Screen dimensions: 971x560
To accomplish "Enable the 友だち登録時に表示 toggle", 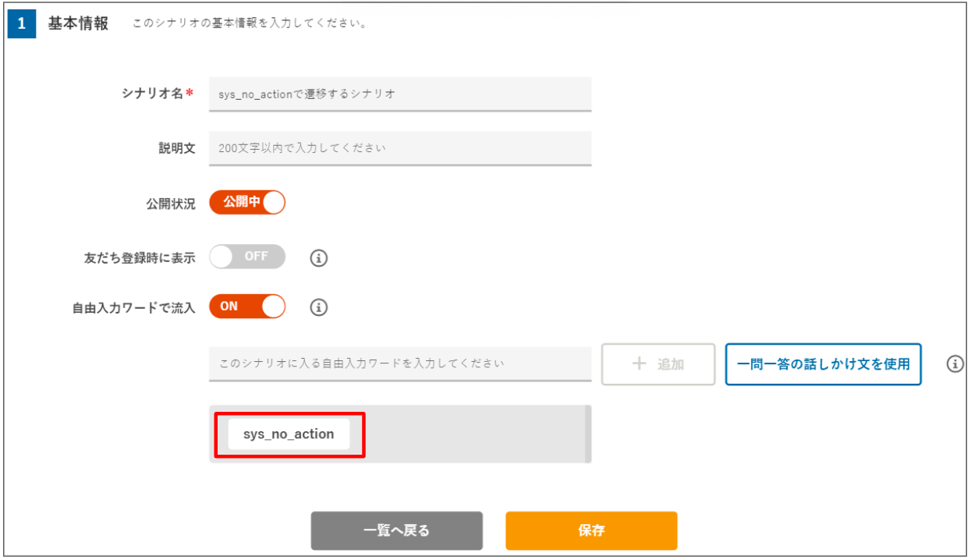I will pos(247,257).
